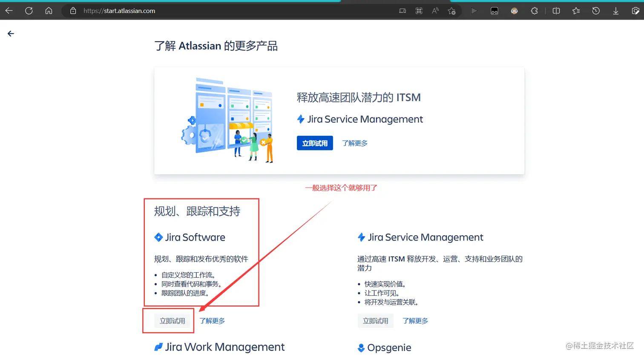Click 立即试用 under Jira Software
644x360 pixels.
(172, 321)
